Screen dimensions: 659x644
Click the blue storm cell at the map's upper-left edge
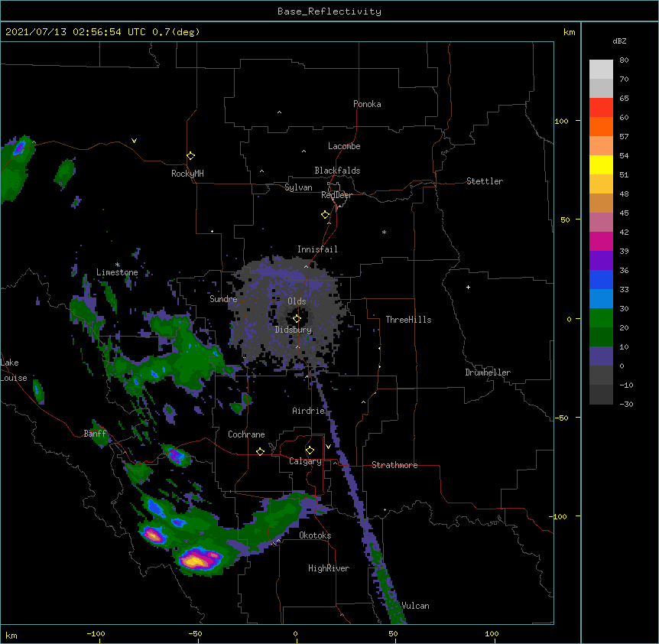[19, 148]
